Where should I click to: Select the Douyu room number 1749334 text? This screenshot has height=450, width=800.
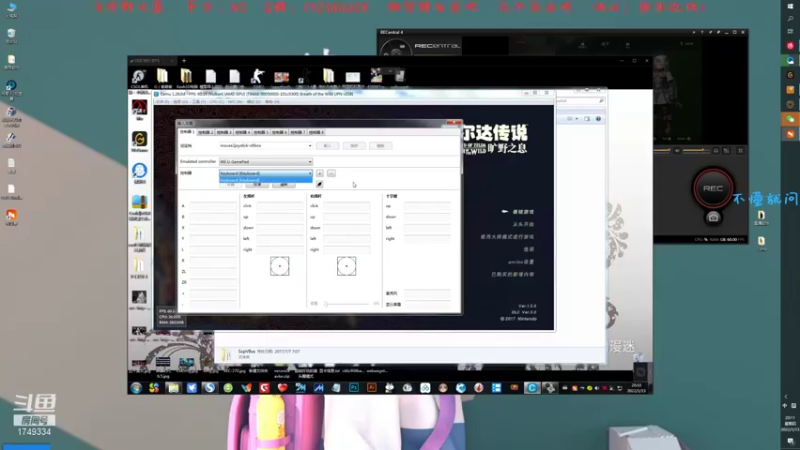[34, 432]
